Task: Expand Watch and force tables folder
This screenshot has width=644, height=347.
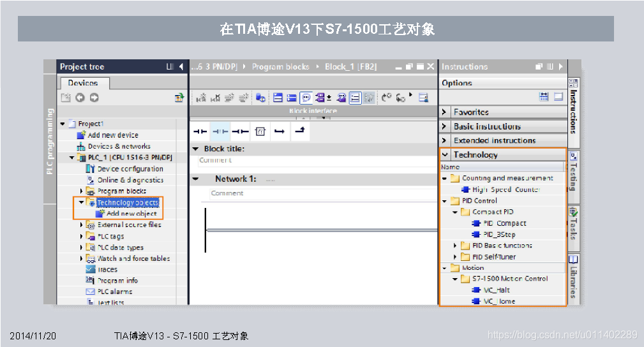Action: pos(81,258)
